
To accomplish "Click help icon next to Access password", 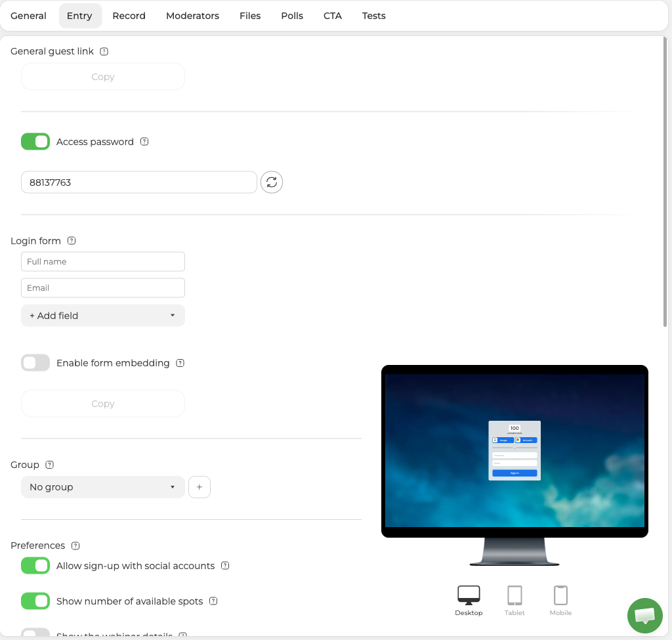I will pyautogui.click(x=144, y=142).
